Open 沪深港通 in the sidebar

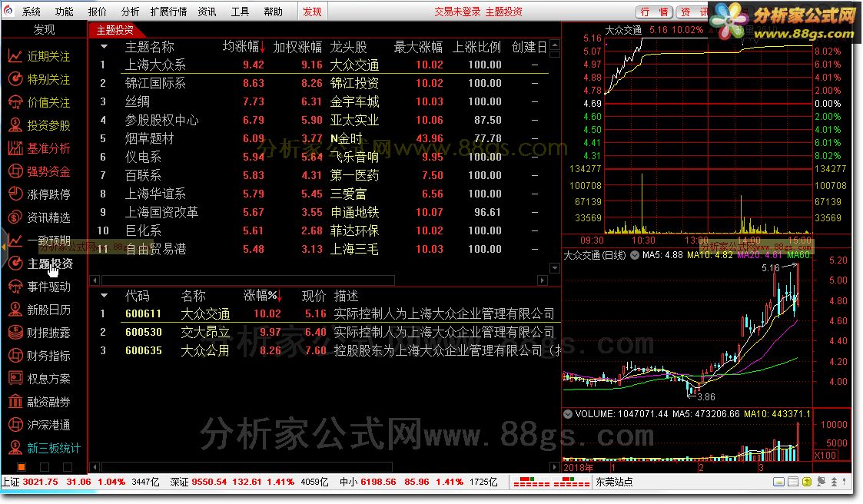[40, 425]
